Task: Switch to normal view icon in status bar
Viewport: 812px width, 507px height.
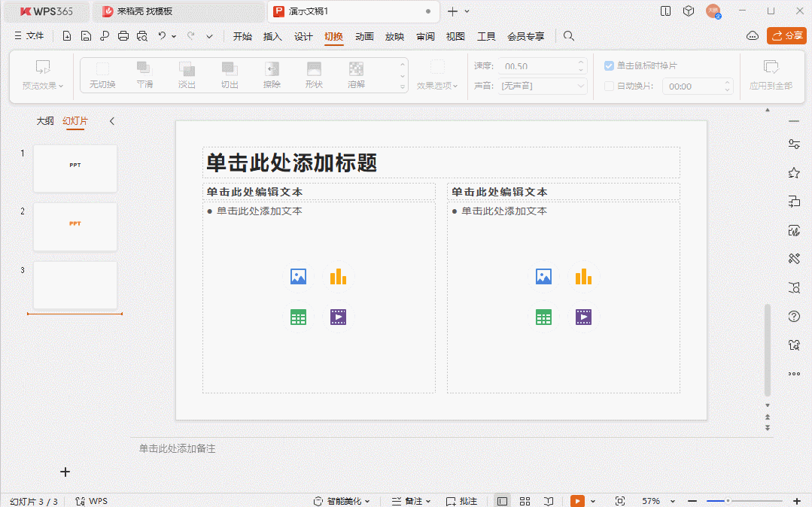Action: click(x=502, y=501)
